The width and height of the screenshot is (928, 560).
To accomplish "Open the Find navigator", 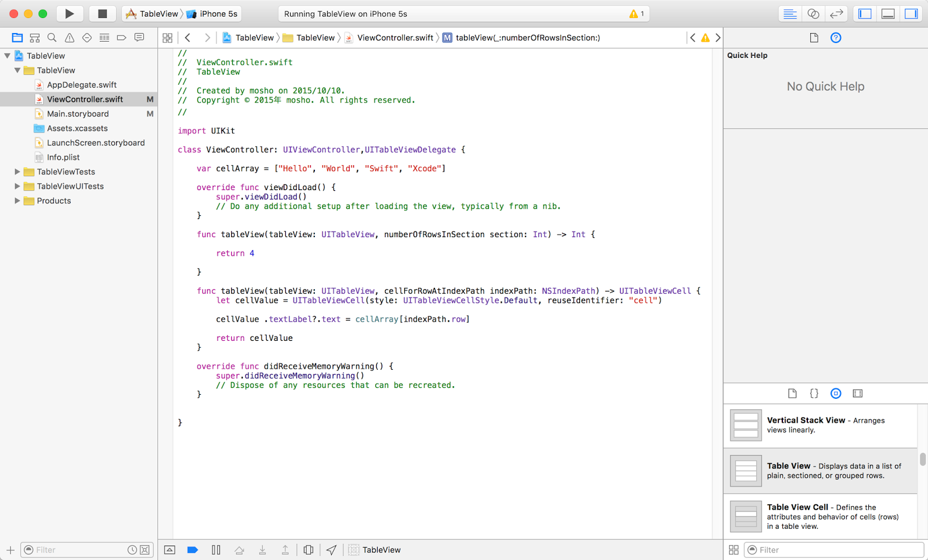I will (52, 38).
